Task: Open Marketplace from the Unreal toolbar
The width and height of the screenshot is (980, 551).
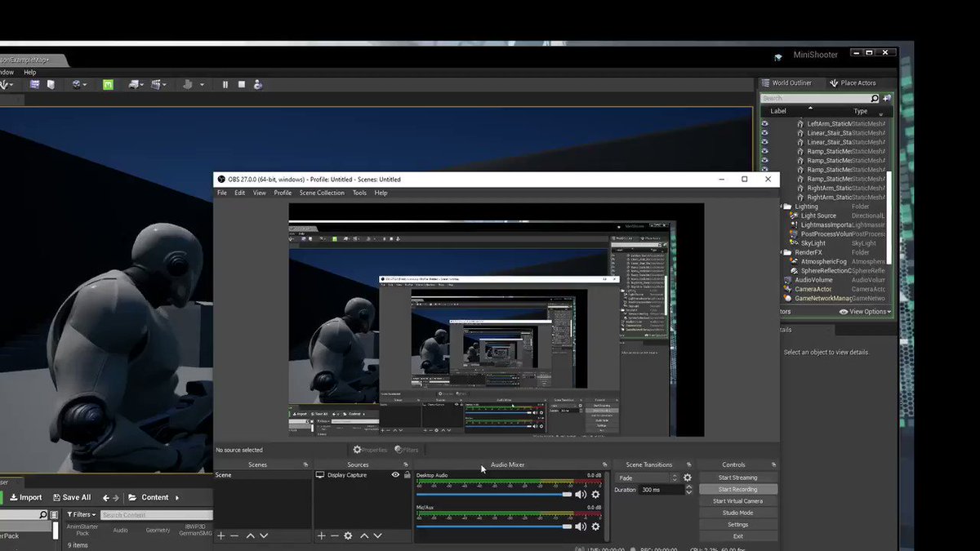Action: coord(108,84)
